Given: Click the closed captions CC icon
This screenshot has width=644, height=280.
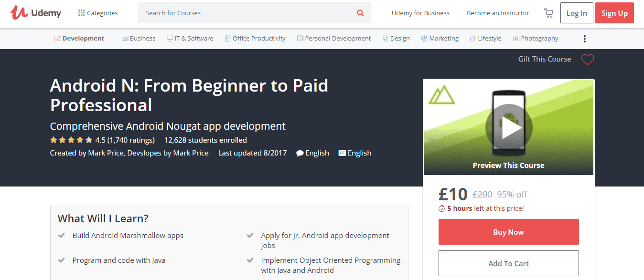Looking at the screenshot, I should [x=342, y=153].
